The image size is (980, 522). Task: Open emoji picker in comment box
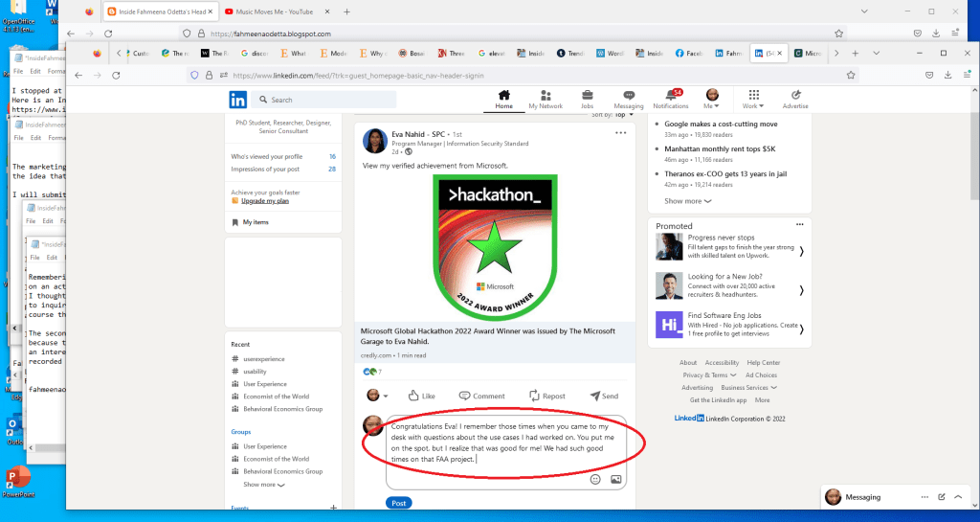595,479
